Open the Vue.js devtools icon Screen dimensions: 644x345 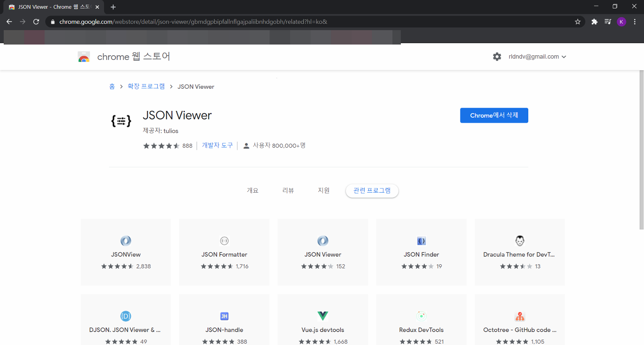pyautogui.click(x=323, y=316)
